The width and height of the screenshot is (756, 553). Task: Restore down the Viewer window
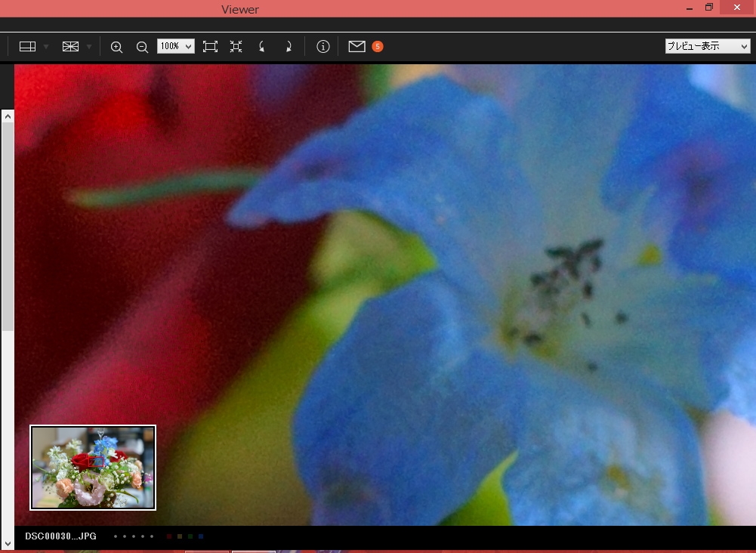[708, 8]
